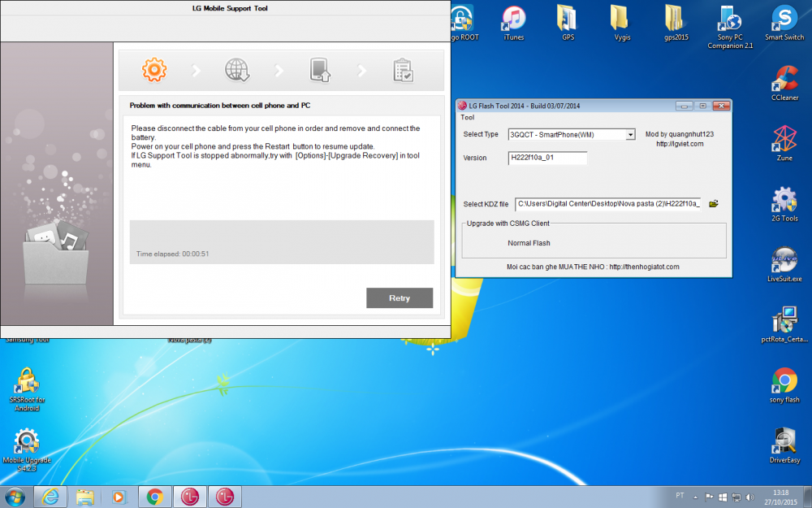Open the go ROOT desktop shortcut
The image size is (812, 508).
(x=464, y=23)
